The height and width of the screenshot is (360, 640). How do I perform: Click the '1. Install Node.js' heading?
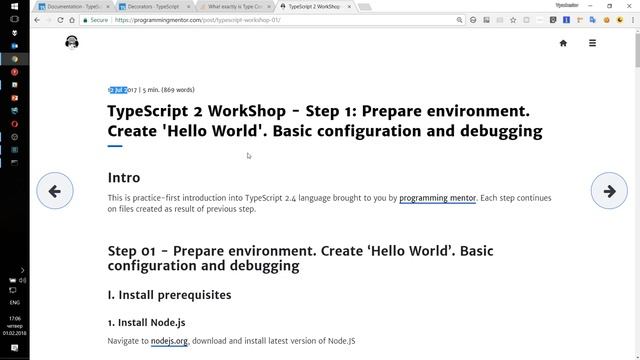147,322
